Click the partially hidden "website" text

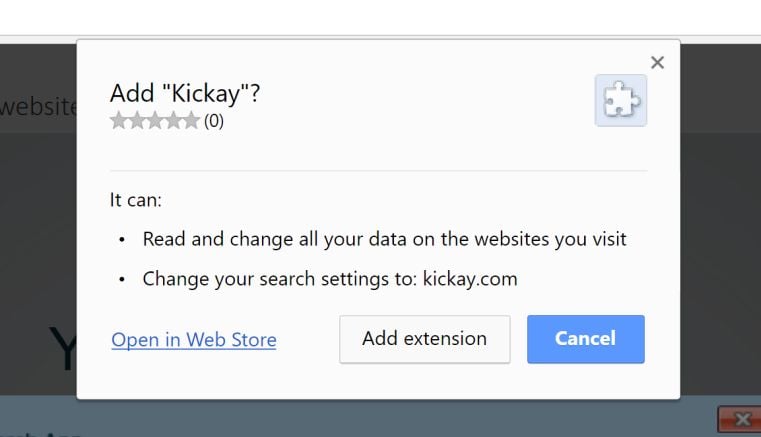38,106
